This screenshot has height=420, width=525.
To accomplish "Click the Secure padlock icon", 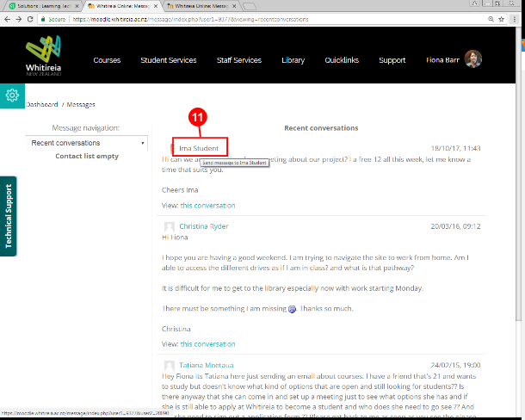I will [x=43, y=20].
